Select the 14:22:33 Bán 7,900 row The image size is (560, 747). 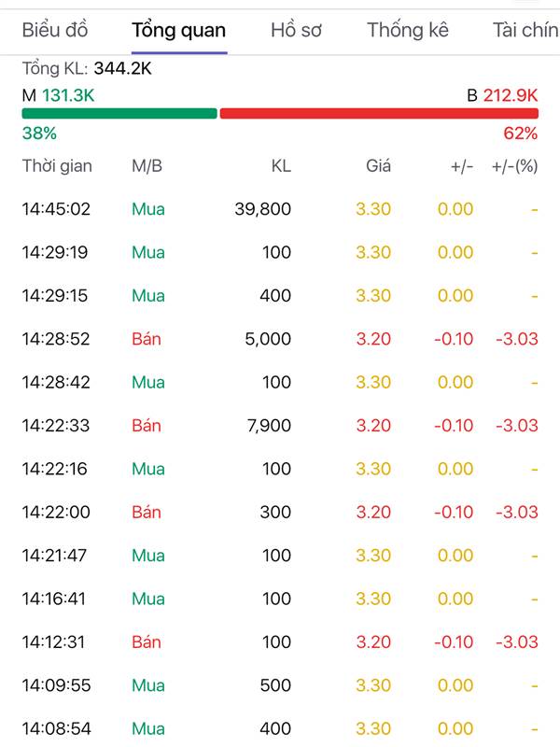pyautogui.click(x=280, y=426)
